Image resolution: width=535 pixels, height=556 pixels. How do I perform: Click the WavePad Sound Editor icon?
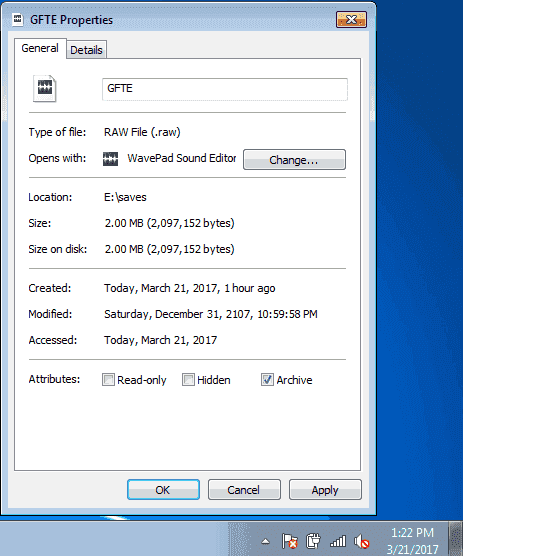point(110,159)
